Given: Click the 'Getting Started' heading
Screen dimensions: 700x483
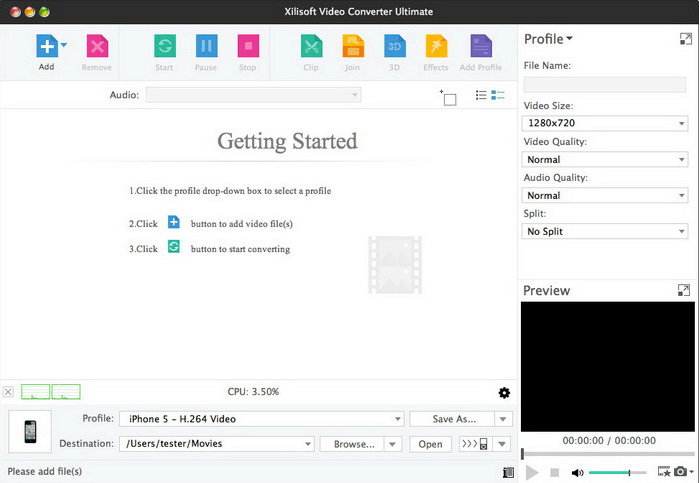Looking at the screenshot, I should pos(287,141).
